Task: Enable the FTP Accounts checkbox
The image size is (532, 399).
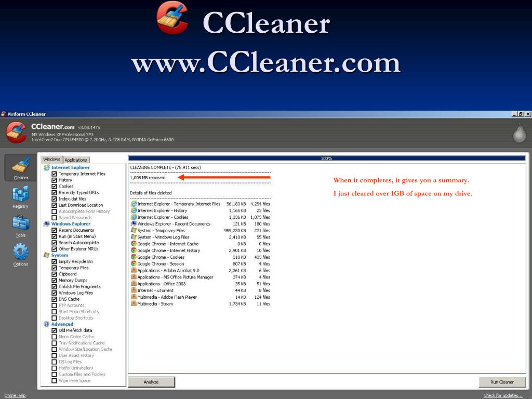Action: click(54, 305)
